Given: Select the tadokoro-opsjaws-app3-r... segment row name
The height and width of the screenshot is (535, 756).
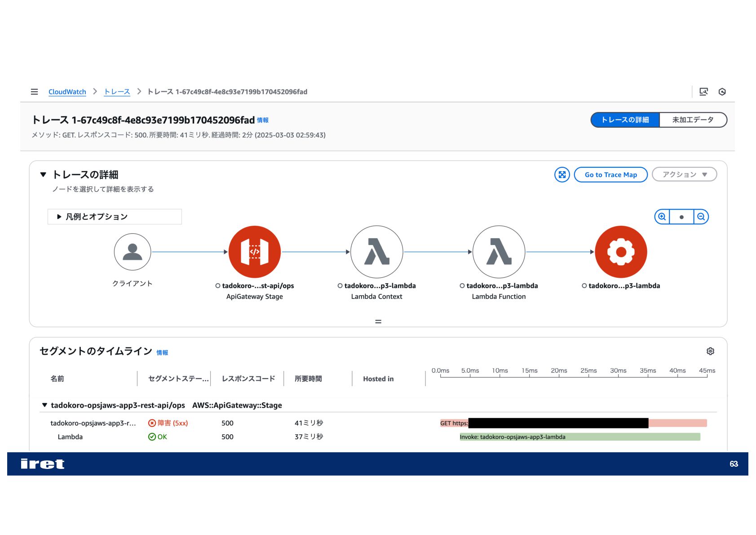Looking at the screenshot, I should [93, 423].
